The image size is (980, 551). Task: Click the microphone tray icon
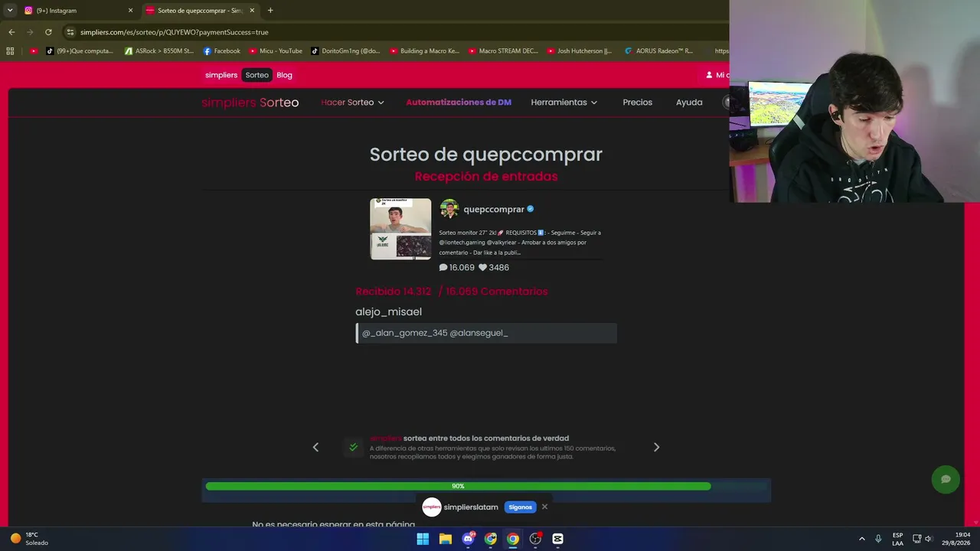tap(878, 539)
